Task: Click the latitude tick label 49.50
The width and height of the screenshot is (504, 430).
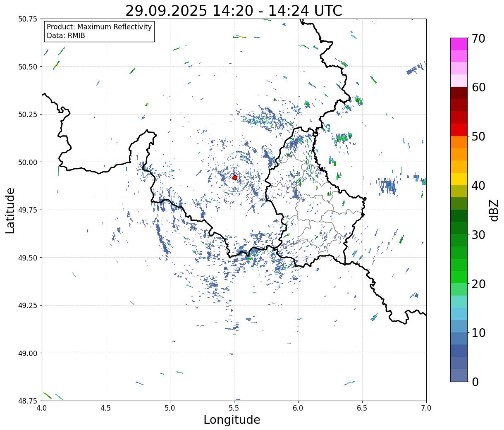Action: point(28,258)
